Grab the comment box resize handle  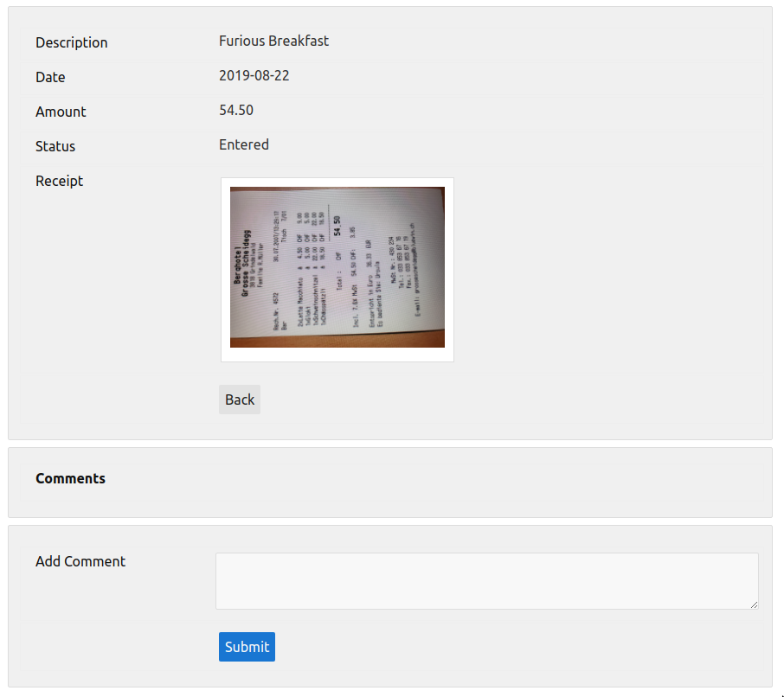tap(754, 604)
